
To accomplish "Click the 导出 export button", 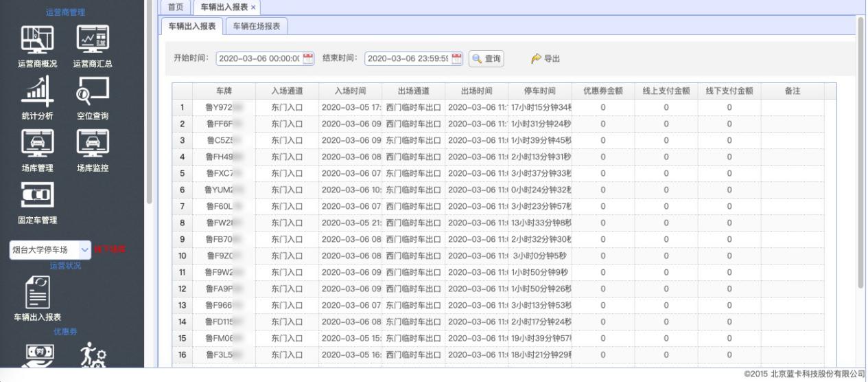I will [546, 59].
